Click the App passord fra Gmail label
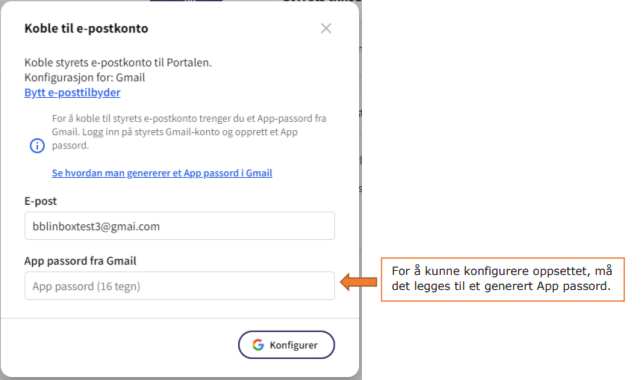 tap(80, 261)
